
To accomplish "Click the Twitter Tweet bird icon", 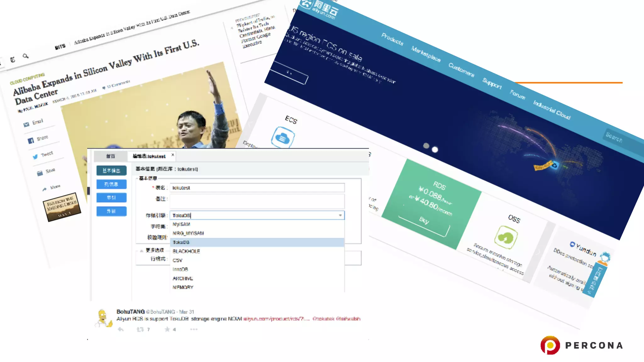I will click(35, 156).
